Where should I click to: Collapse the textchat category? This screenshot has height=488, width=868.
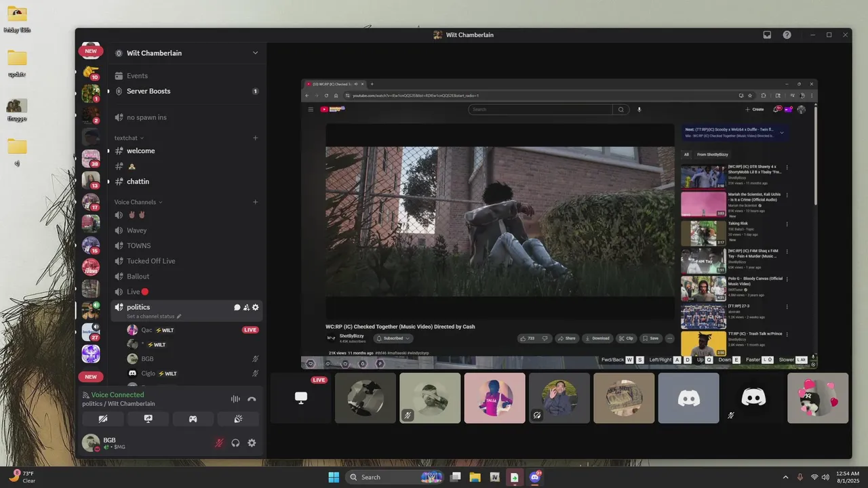pyautogui.click(x=129, y=138)
